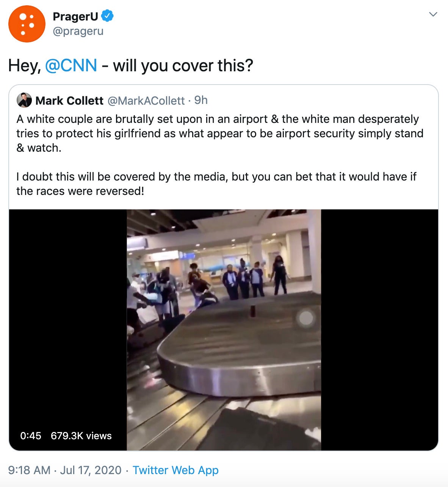The height and width of the screenshot is (487, 448).
Task: Click the 679.3K views counter
Action: [81, 435]
